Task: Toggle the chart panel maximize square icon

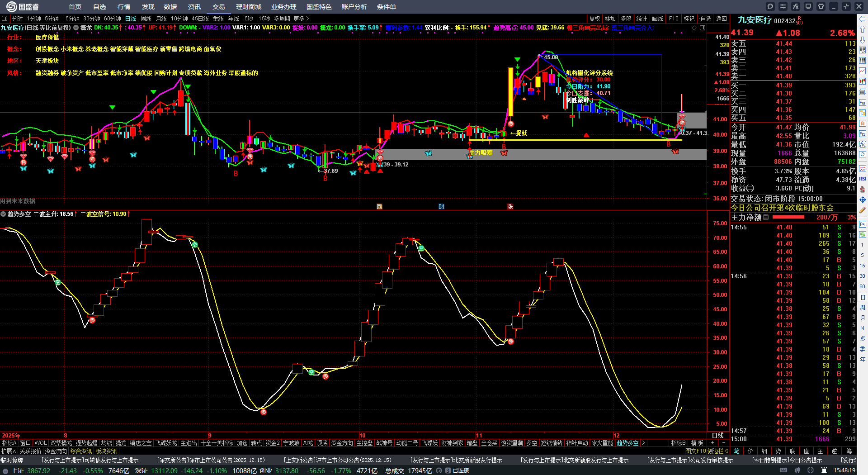Action: [x=703, y=28]
